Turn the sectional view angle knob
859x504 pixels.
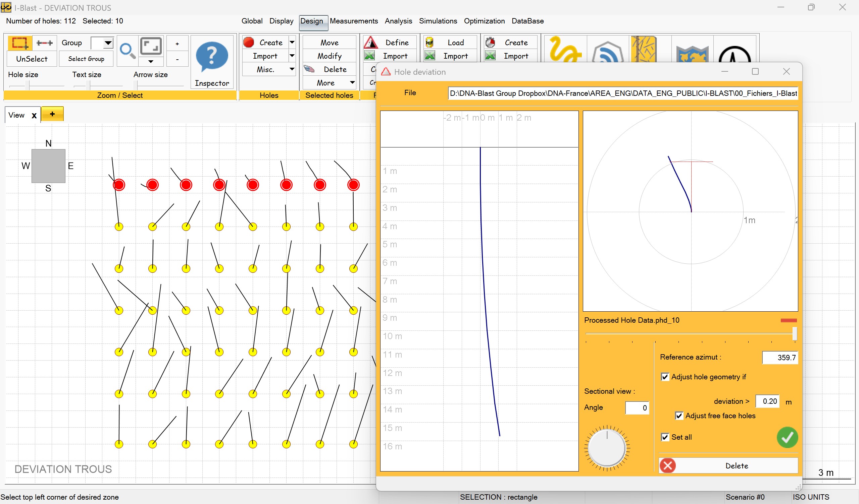pos(607,448)
